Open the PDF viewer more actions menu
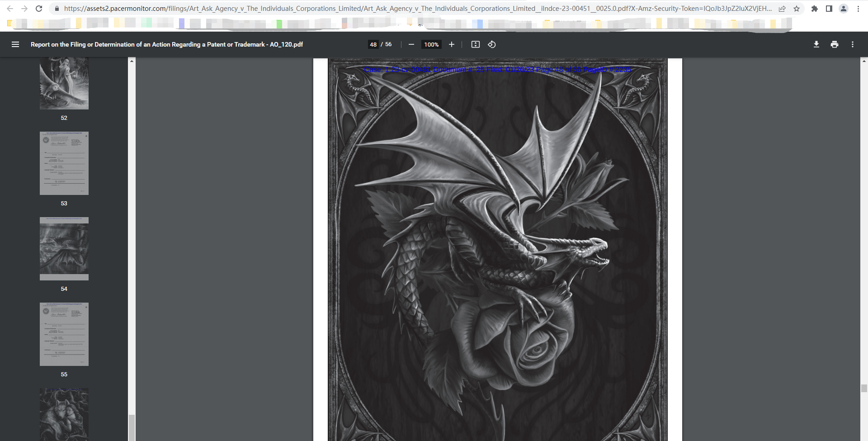Viewport: 868px width, 441px height. tap(852, 44)
